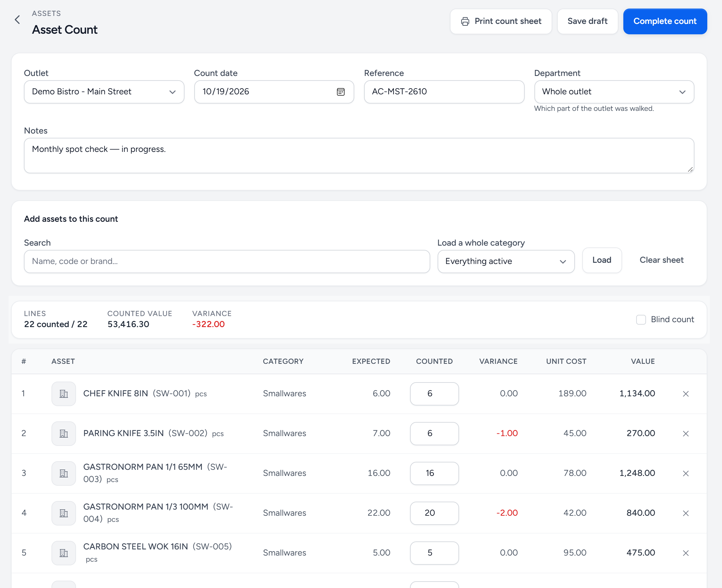Expand the Load a whole category dropdown

[506, 262]
